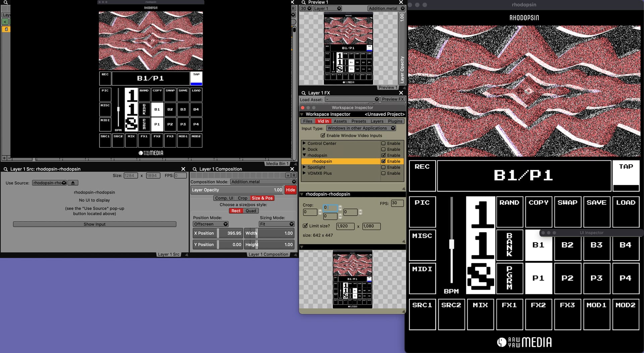Switch to the Presets tab

pyautogui.click(x=359, y=121)
